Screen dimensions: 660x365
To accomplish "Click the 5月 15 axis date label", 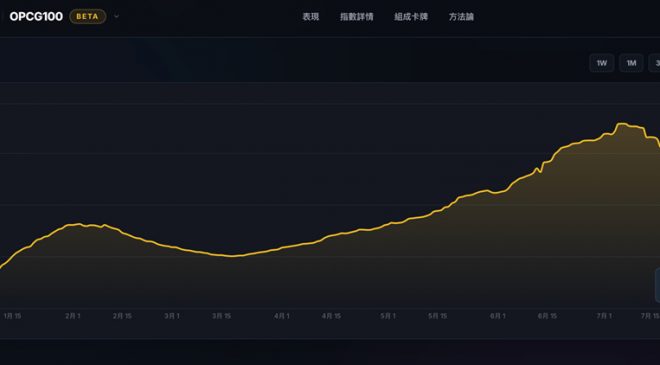I will point(437,316).
